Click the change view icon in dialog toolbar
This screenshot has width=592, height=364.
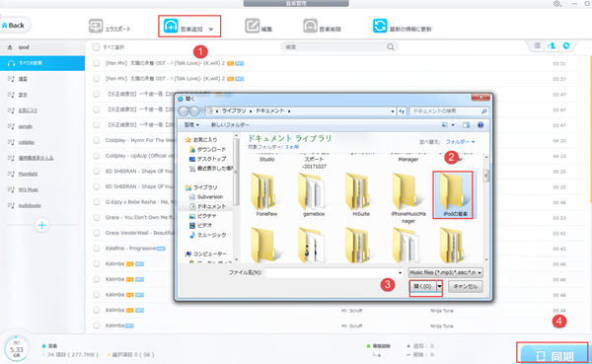(445, 125)
